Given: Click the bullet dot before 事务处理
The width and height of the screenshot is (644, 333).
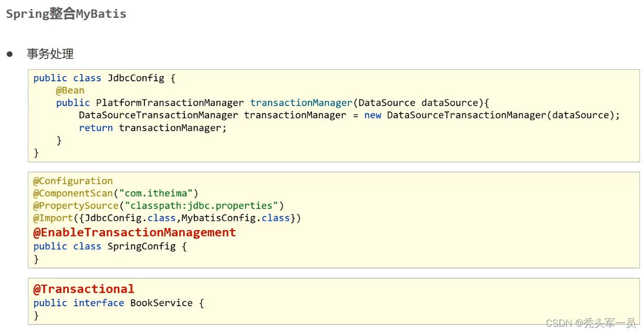Looking at the screenshot, I should coord(9,54).
